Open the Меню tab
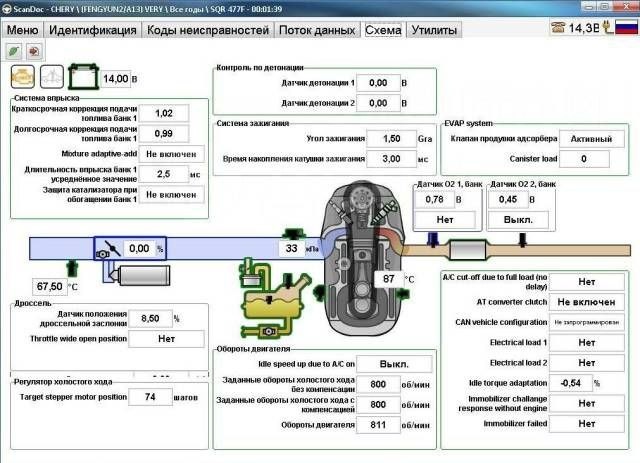 pos(22,30)
